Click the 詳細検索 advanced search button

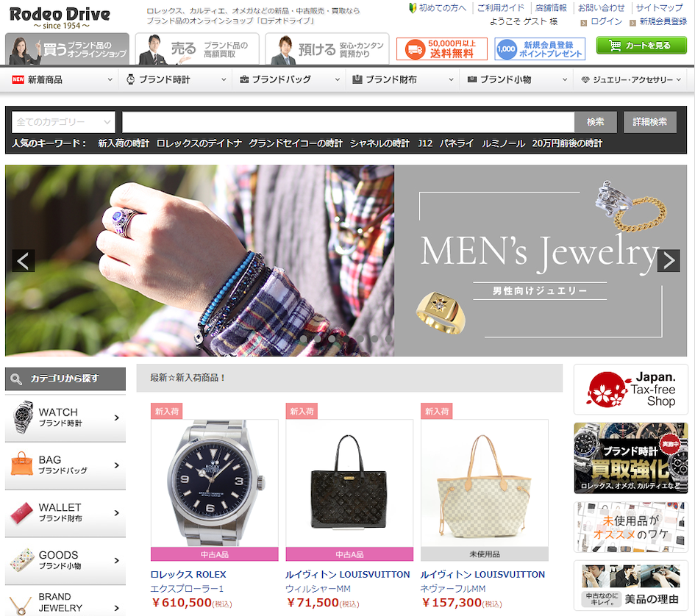tap(650, 122)
